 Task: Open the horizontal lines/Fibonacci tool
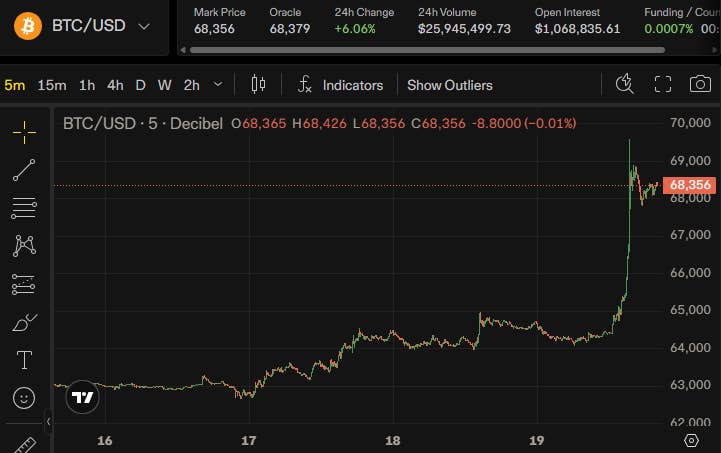[24, 208]
